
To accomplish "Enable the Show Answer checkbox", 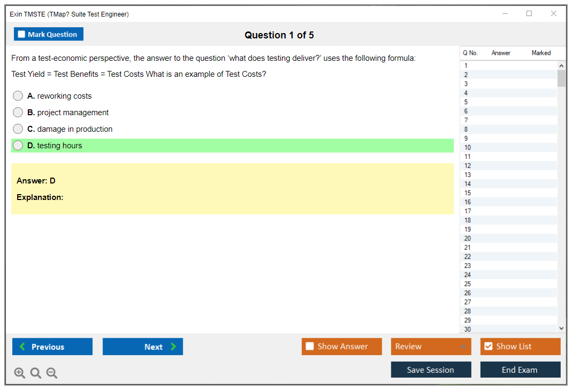I will (x=310, y=347).
